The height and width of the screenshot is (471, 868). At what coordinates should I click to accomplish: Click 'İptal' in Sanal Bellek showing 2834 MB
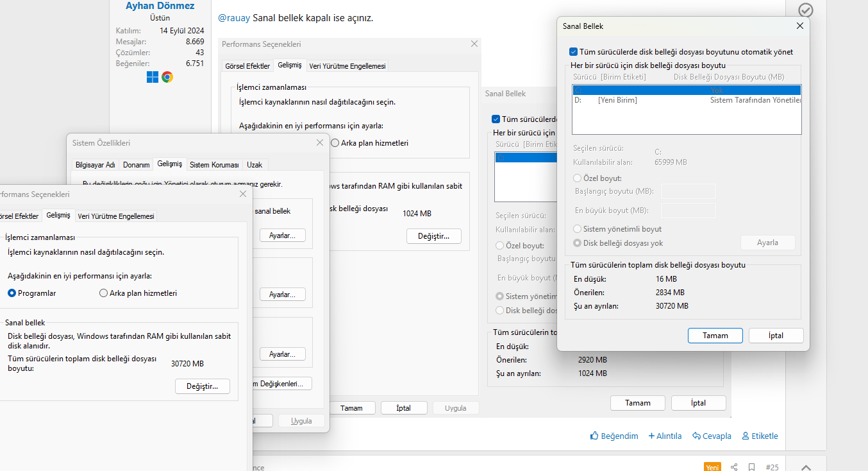click(x=776, y=336)
